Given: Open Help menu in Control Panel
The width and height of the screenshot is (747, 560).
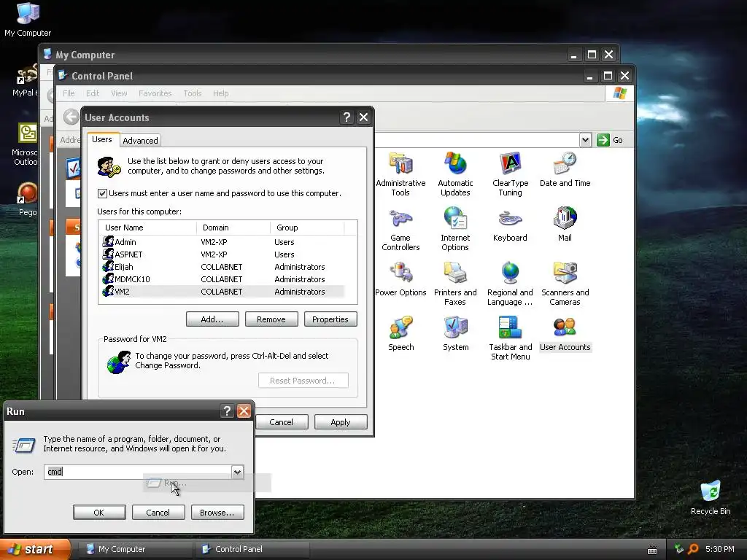Looking at the screenshot, I should click(x=220, y=93).
